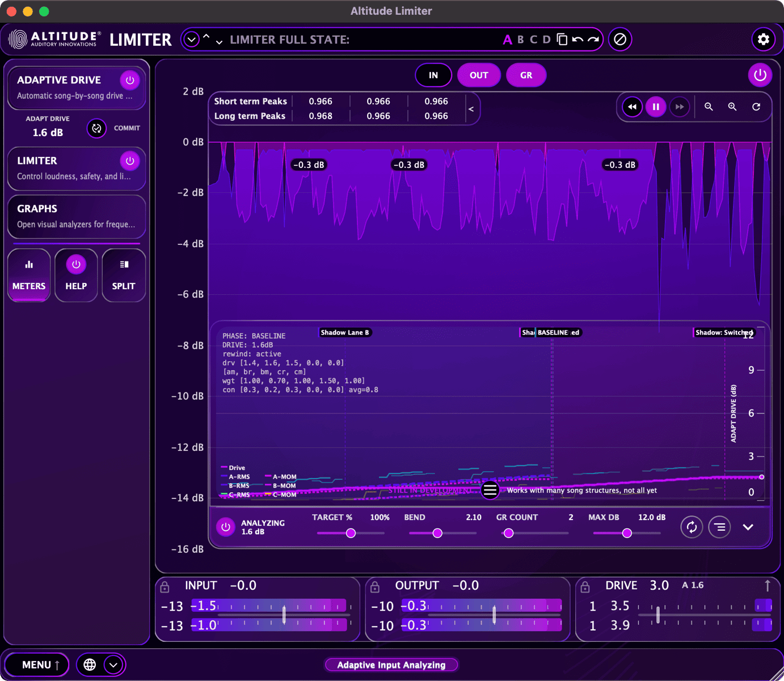Screen dimensions: 784x681
Task: Zoom in the graph
Action: point(732,107)
